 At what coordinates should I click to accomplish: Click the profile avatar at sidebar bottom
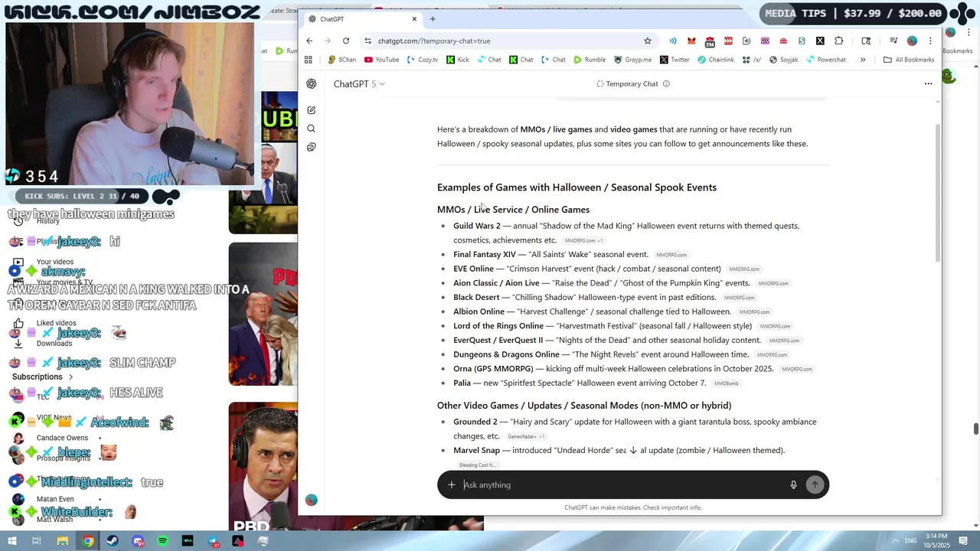[312, 500]
